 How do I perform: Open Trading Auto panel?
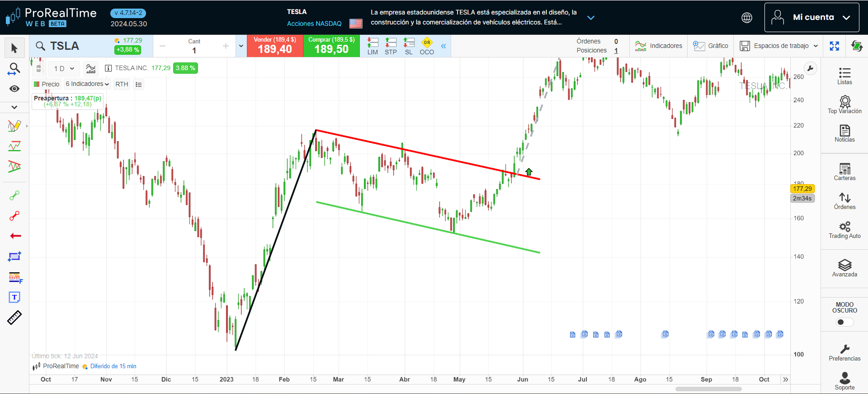(x=844, y=230)
